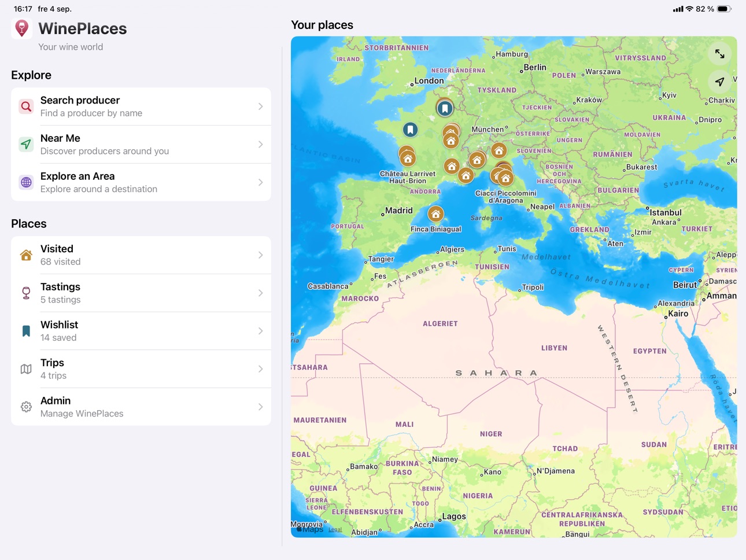Check the battery indicator in status bar
746x560 pixels.
724,9
